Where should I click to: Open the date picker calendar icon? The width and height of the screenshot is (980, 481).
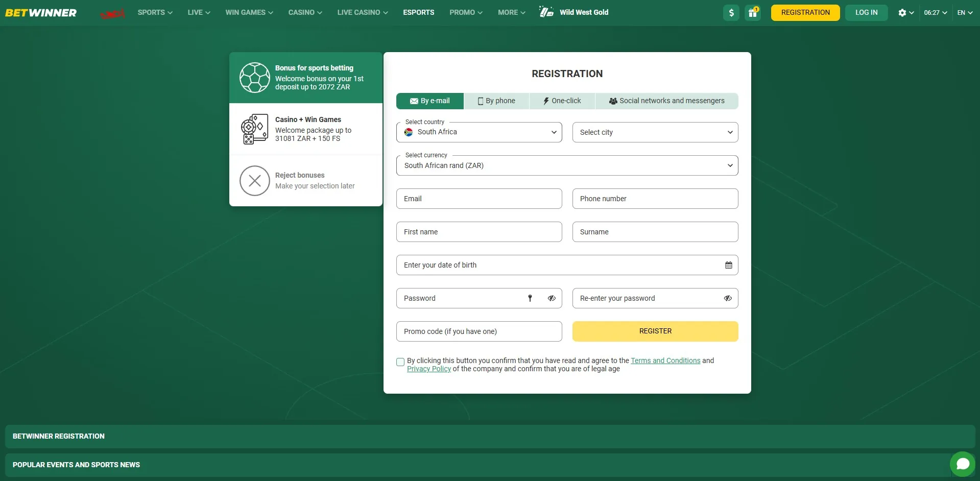[x=728, y=265]
